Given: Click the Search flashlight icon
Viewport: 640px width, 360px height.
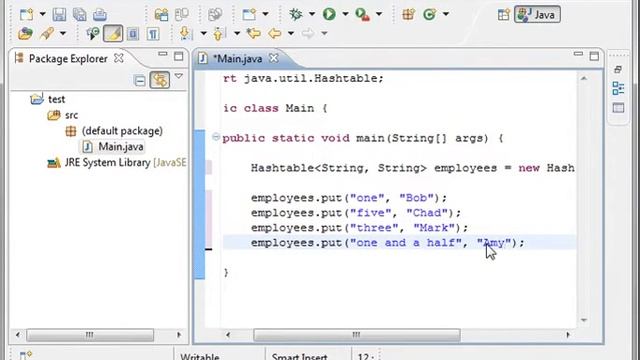Looking at the screenshot, I should coord(47,33).
